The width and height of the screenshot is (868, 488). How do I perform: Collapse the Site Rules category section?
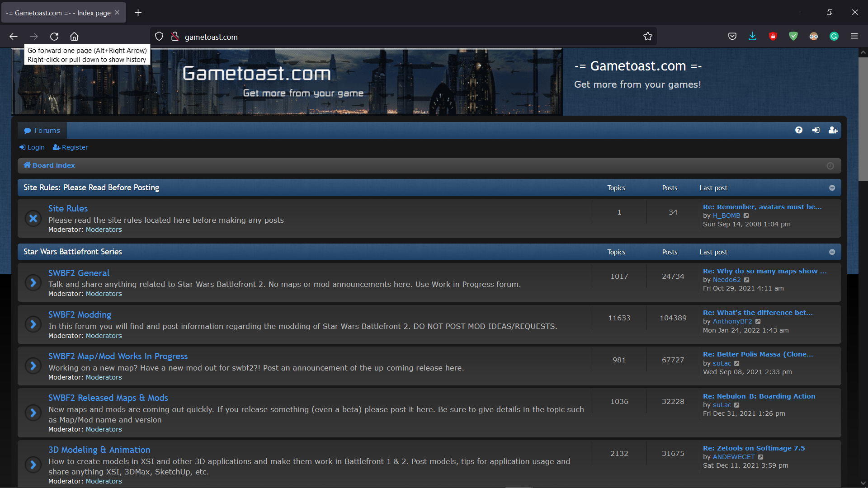(832, 188)
